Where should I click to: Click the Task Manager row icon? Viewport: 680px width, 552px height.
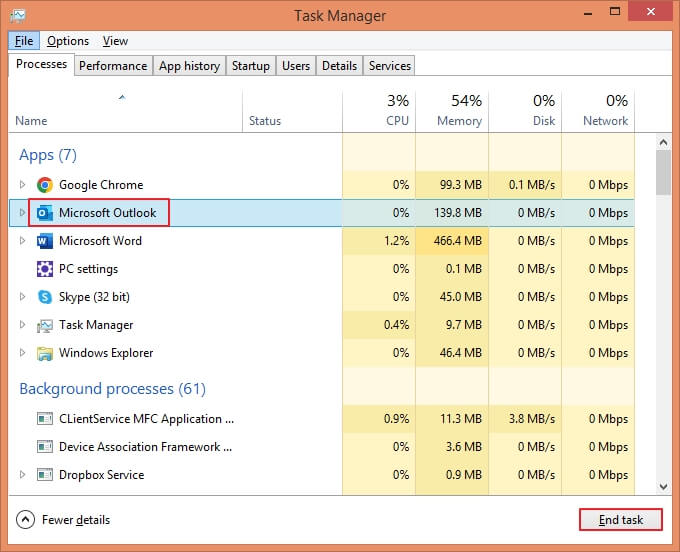(45, 325)
